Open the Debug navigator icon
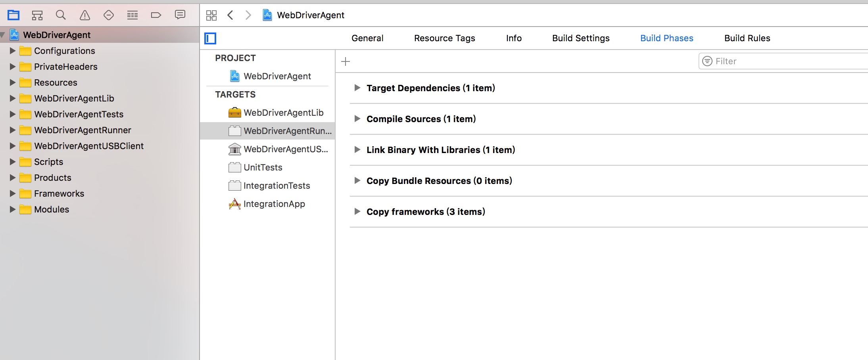Screen dimensions: 868x360 tap(133, 15)
